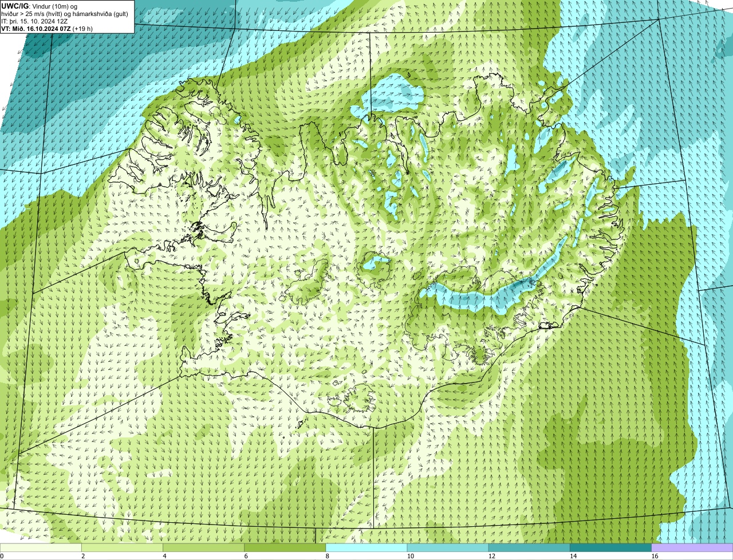Click the '2' label on the scale

tap(83, 556)
